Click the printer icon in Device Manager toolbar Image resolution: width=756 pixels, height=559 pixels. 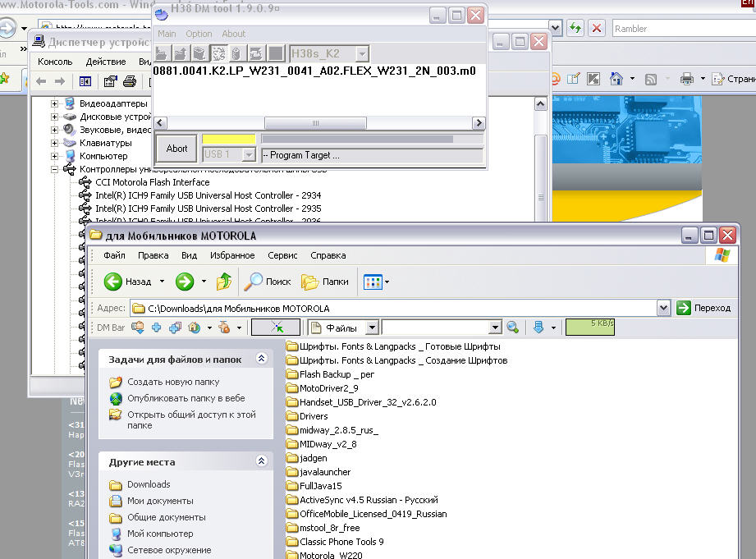click(x=129, y=81)
